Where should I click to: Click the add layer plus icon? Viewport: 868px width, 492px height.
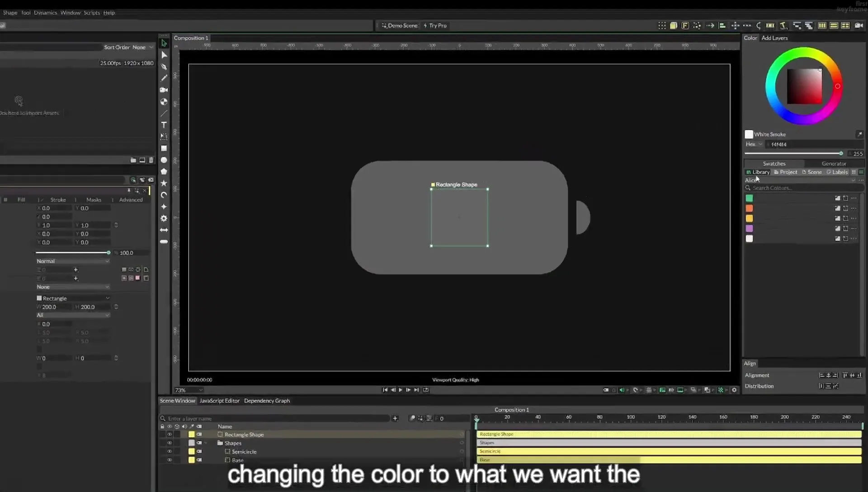[x=395, y=418]
